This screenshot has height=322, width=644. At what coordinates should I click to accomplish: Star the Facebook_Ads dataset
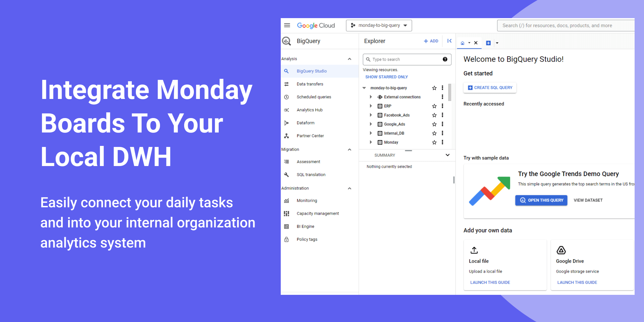434,115
